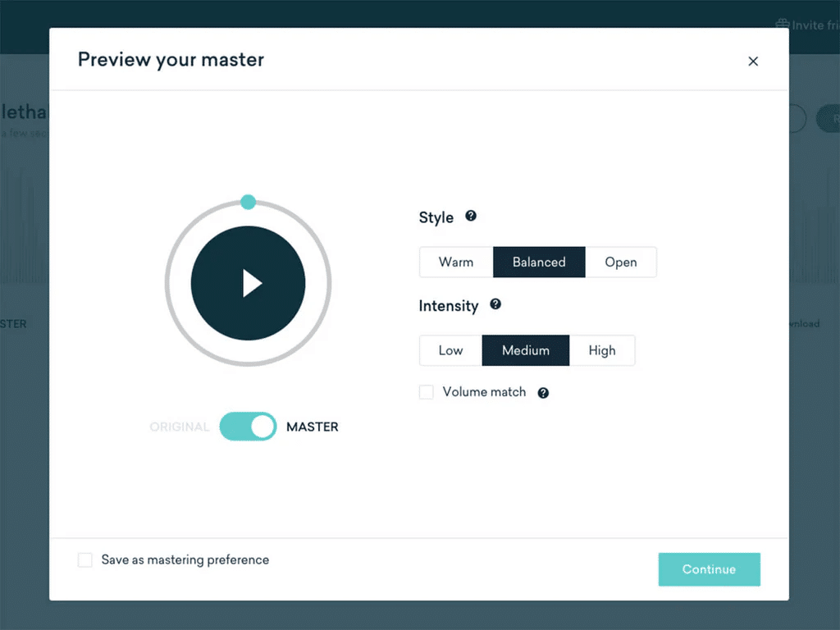Click the teal progress knob on circle
This screenshot has width=840, height=630.
click(x=248, y=202)
